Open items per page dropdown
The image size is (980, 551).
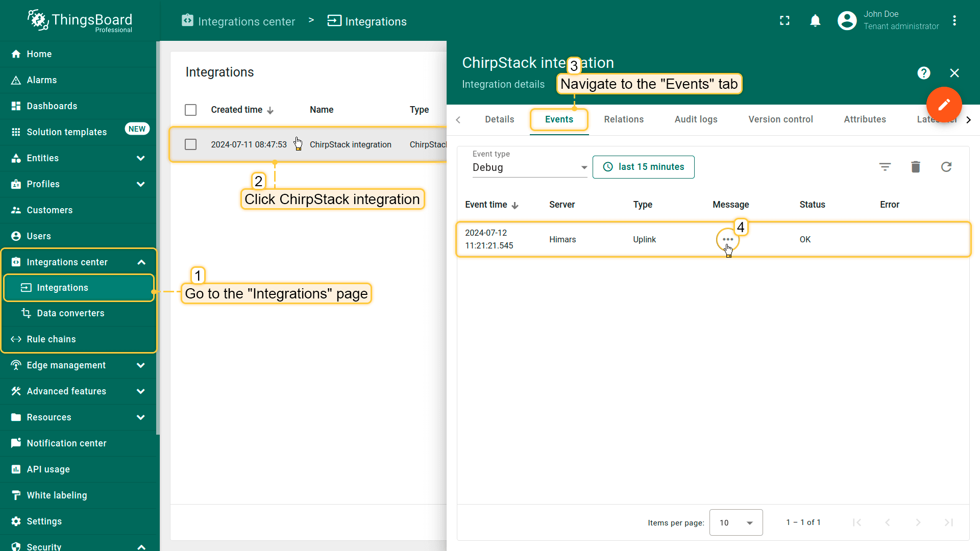(736, 522)
